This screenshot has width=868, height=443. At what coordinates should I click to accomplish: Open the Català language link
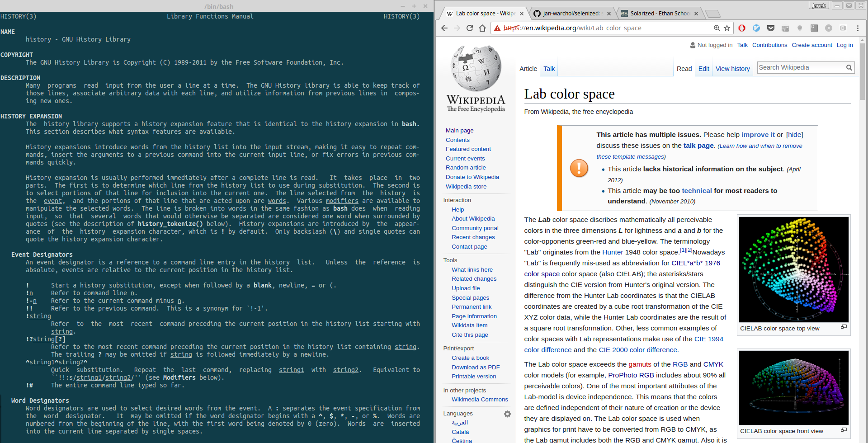pos(460,432)
